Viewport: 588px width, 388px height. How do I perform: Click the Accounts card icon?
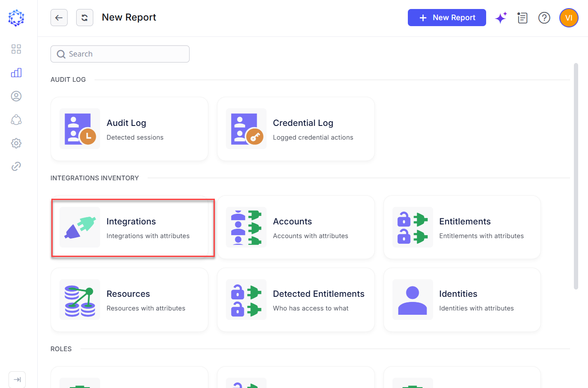click(x=246, y=227)
